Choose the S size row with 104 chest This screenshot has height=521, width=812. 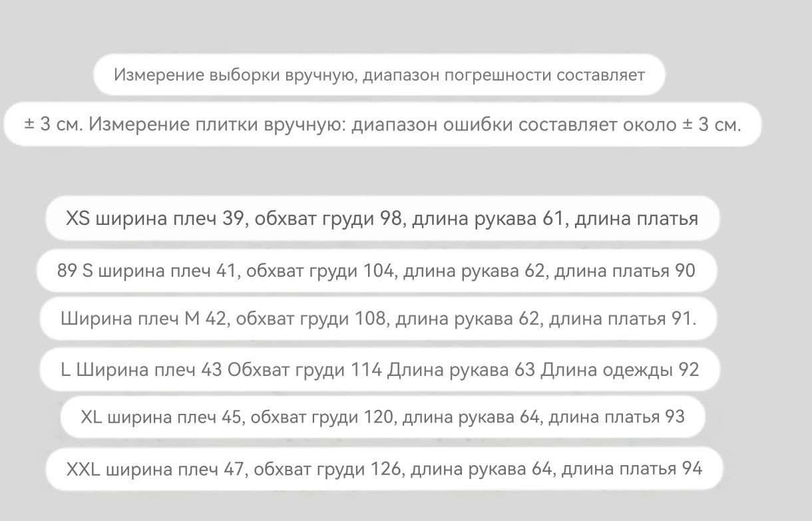click(377, 271)
